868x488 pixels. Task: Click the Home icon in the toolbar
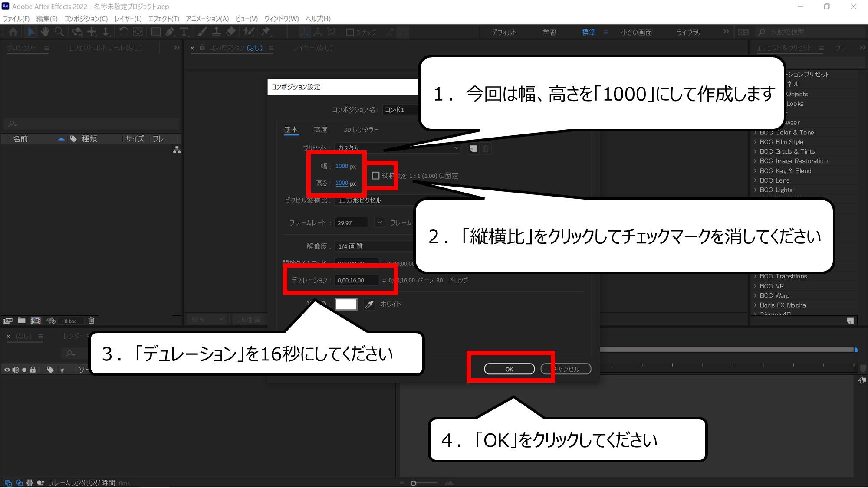[x=13, y=32]
